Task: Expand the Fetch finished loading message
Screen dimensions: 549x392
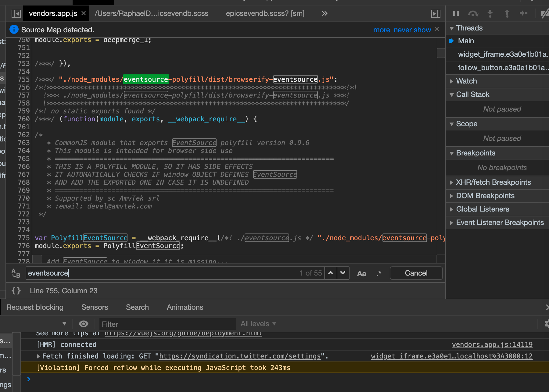Action: pyautogui.click(x=38, y=356)
